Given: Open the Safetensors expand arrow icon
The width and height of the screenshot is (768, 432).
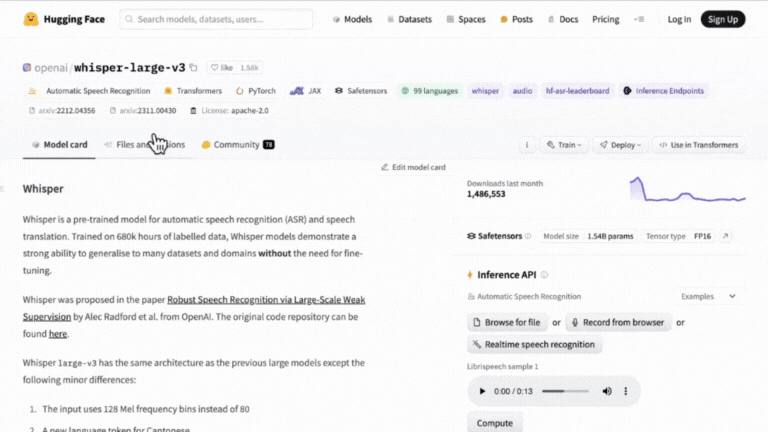Looking at the screenshot, I should tap(726, 236).
